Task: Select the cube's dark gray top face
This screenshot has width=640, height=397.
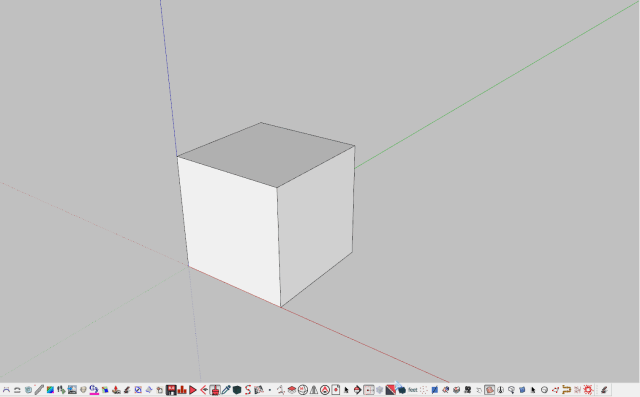Action: (x=266, y=155)
